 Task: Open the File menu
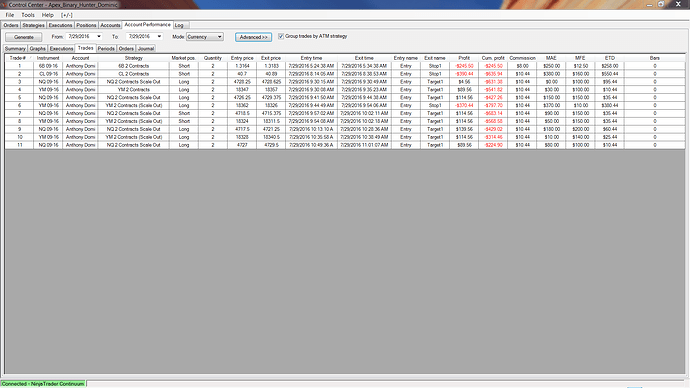pos(10,15)
